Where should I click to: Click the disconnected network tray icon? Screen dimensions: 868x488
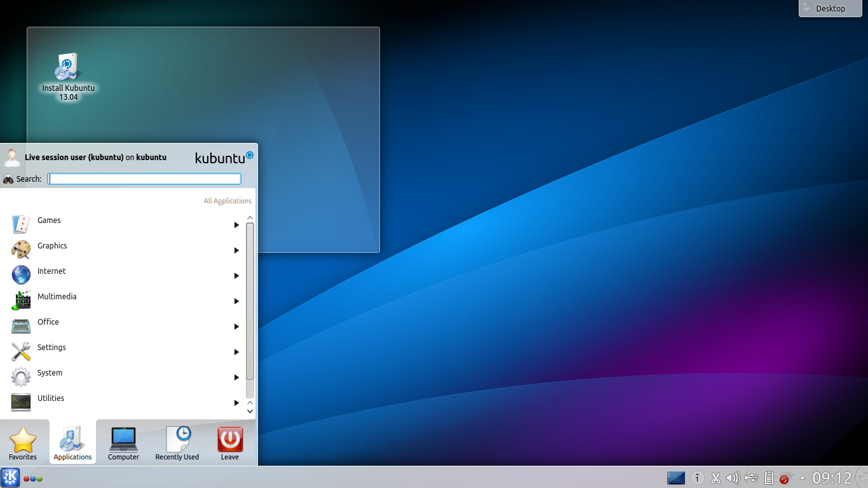pos(785,478)
